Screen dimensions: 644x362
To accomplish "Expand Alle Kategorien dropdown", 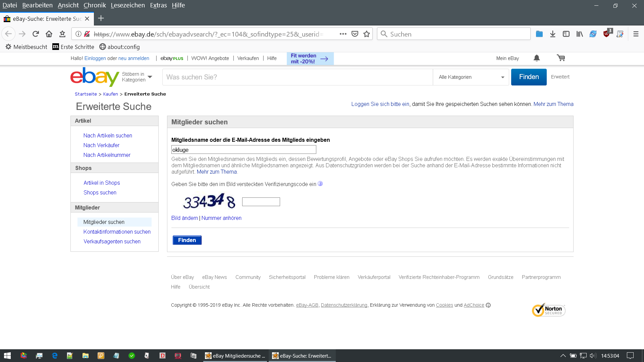I will pos(471,77).
